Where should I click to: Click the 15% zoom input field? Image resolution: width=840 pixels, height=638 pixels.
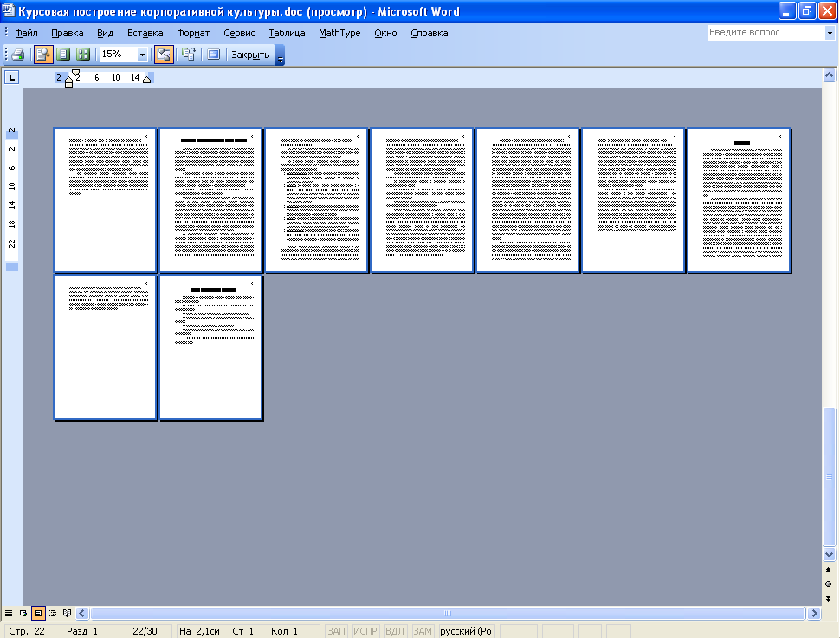(119, 54)
